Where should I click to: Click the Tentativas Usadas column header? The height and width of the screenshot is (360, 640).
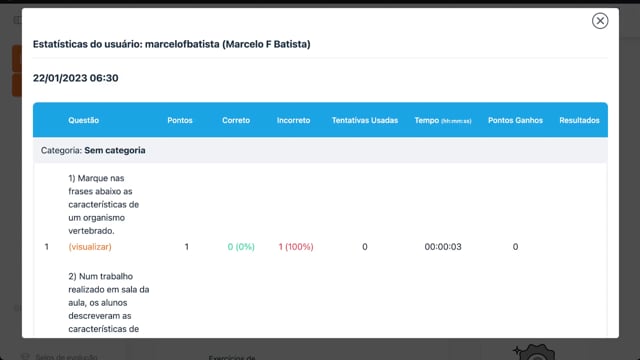tap(364, 120)
